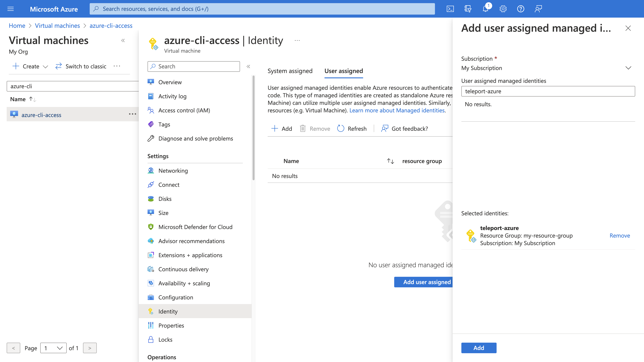Open the Tags pane

point(164,124)
